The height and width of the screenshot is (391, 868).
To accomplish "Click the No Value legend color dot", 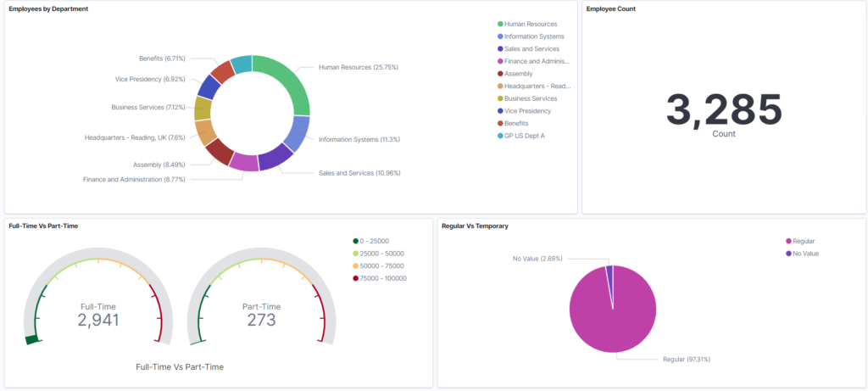I will tap(788, 254).
